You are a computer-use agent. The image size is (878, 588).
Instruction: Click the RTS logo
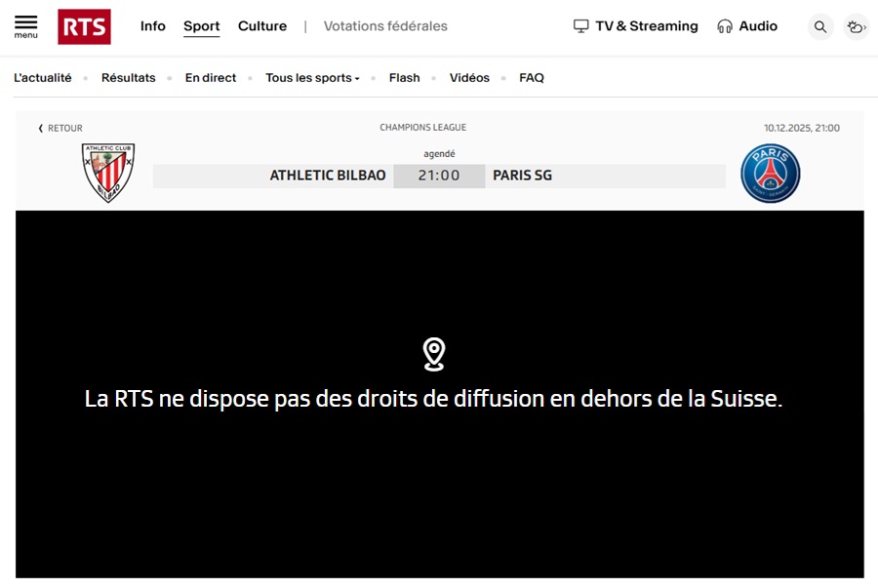pyautogui.click(x=84, y=26)
